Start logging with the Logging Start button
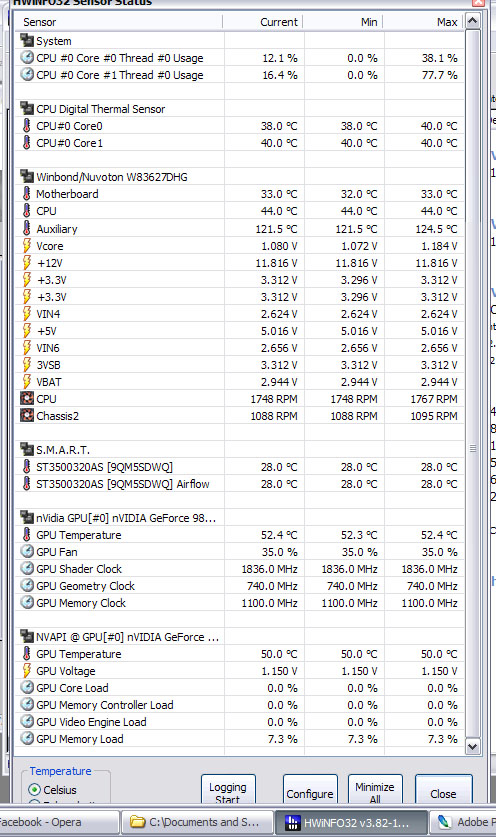 [x=228, y=791]
